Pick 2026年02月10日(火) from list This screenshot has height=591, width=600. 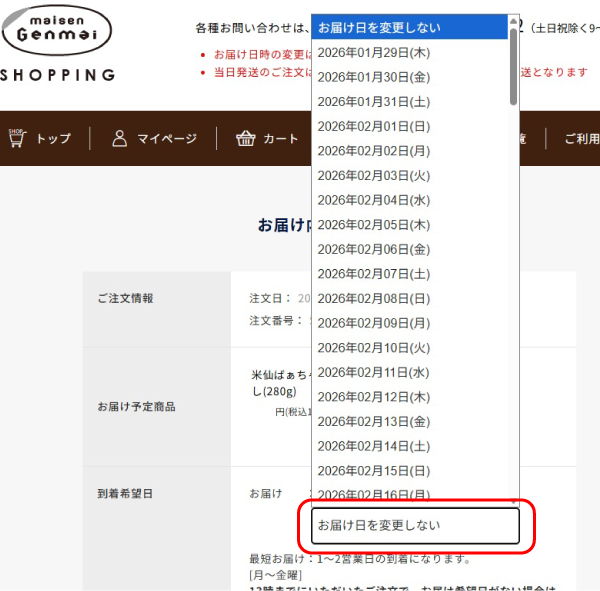[409, 348]
